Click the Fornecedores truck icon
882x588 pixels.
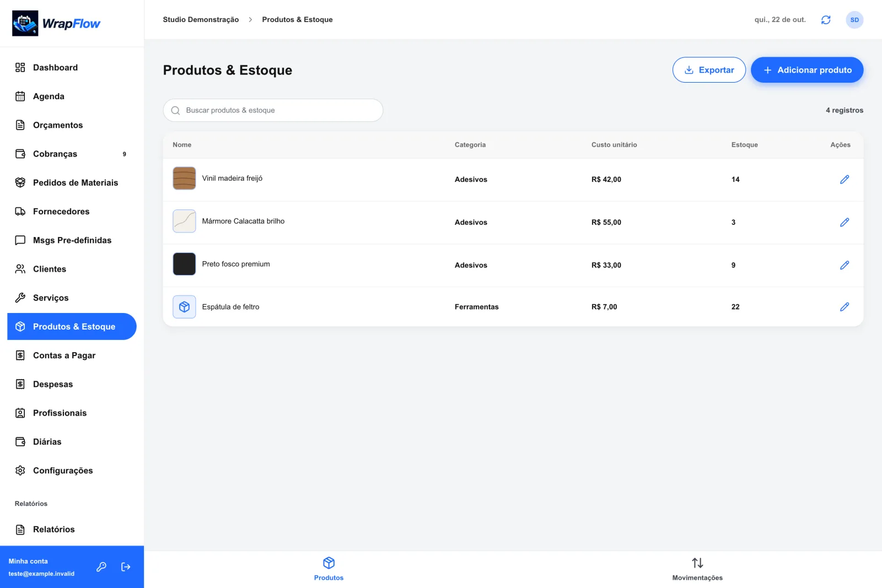[20, 212]
